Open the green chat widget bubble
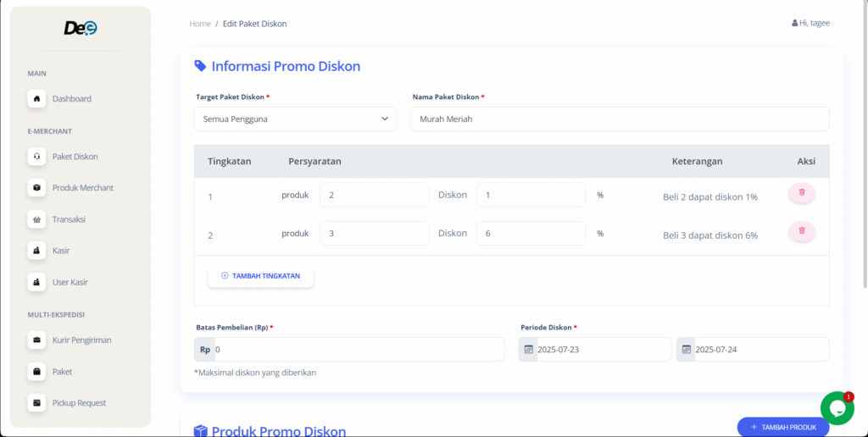This screenshot has width=868, height=437. click(x=837, y=408)
